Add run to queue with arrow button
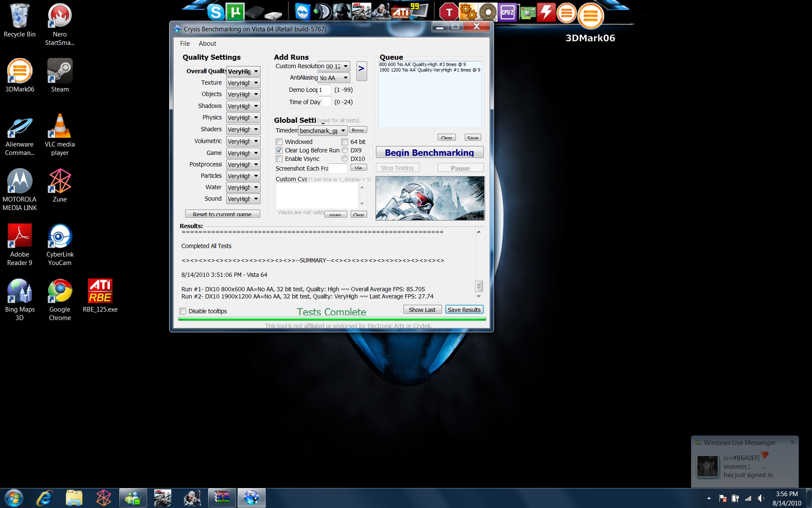Viewport: 812px width, 508px height. coord(361,71)
